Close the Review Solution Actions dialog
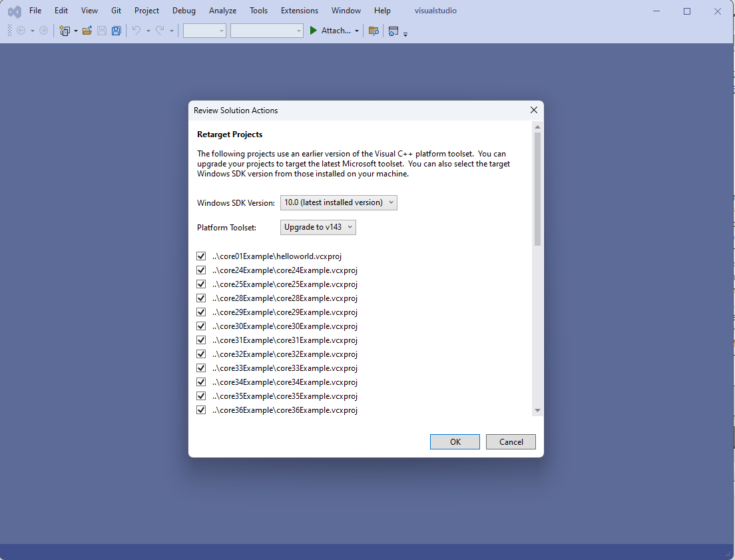The width and height of the screenshot is (735, 560). coord(533,110)
